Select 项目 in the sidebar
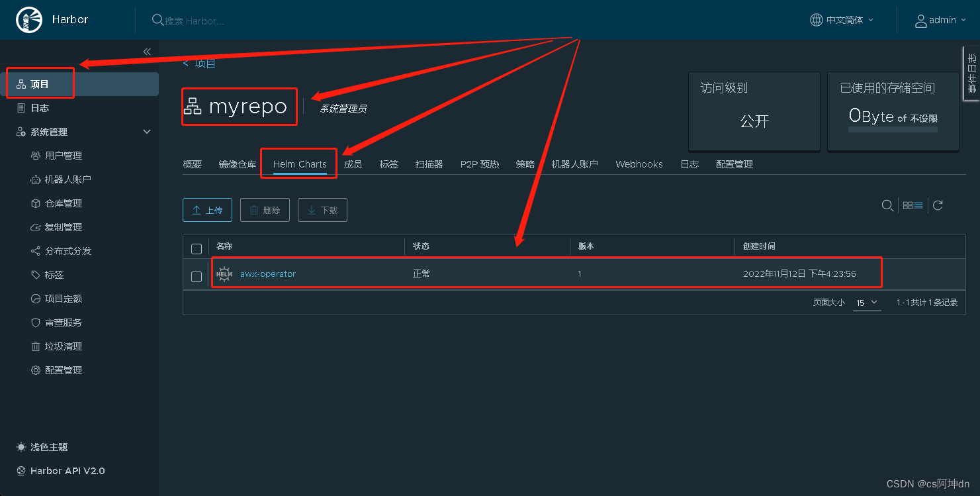Screen dimensions: 980x496 click(79, 84)
